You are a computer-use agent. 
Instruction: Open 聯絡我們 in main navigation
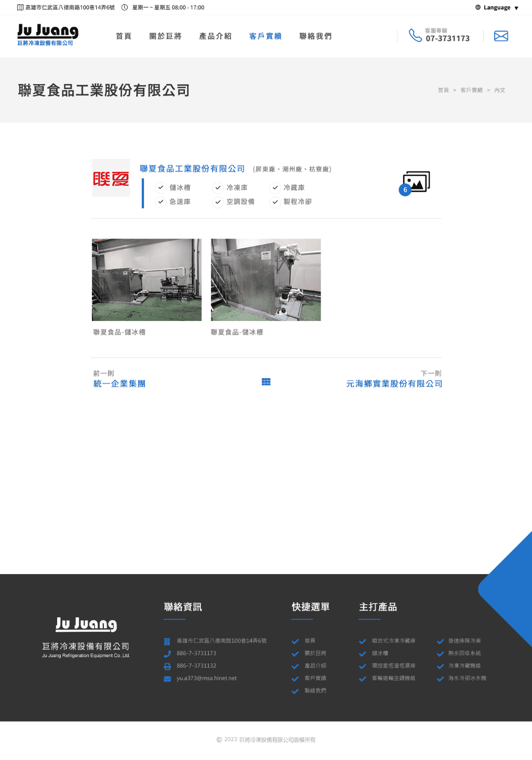(x=315, y=36)
